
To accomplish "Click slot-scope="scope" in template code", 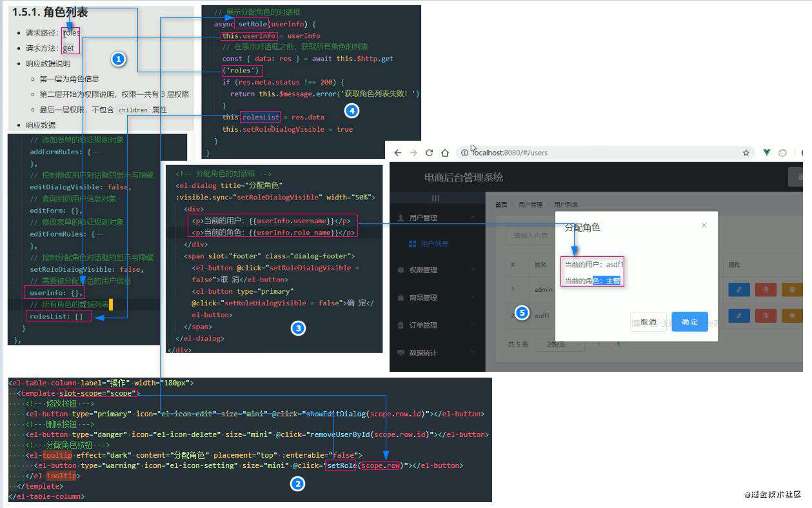I will point(97,393).
